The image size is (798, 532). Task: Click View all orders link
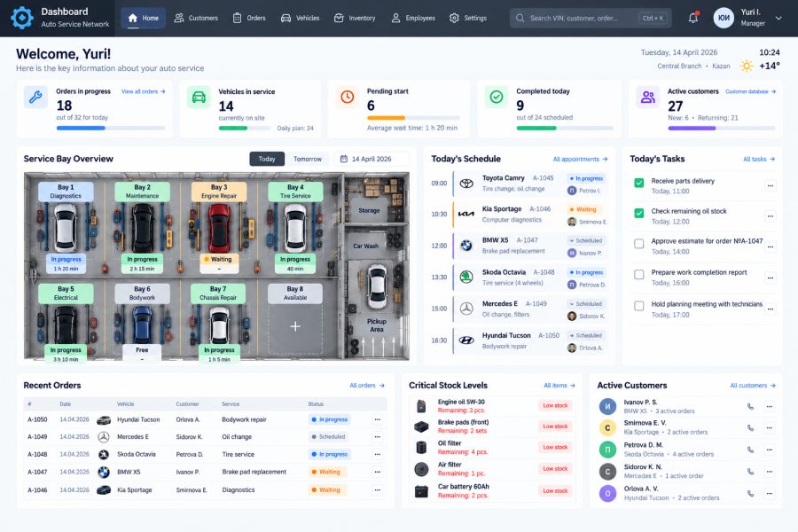(x=143, y=91)
